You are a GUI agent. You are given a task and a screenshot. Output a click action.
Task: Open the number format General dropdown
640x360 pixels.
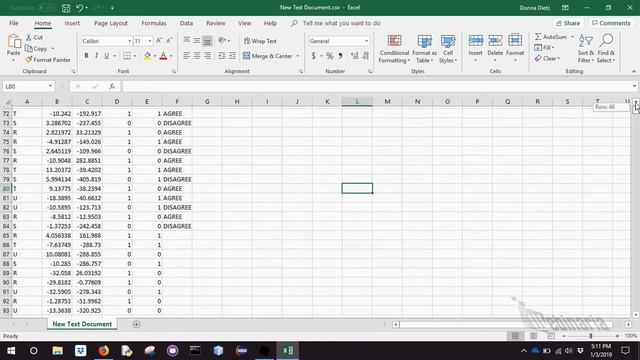click(x=366, y=41)
